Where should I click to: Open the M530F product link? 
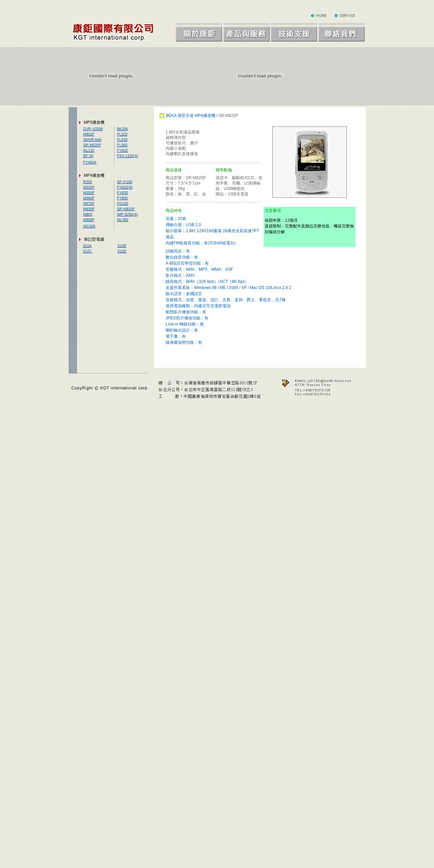click(x=89, y=187)
